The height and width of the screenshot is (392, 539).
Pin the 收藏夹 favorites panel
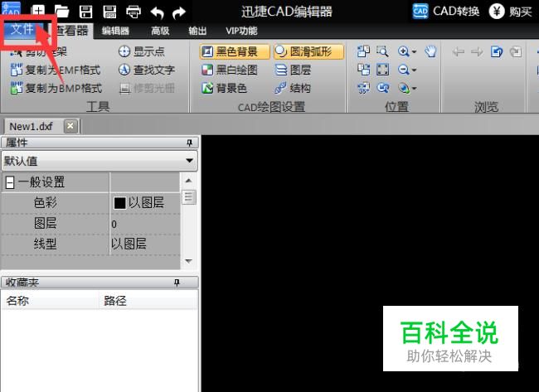click(x=177, y=283)
